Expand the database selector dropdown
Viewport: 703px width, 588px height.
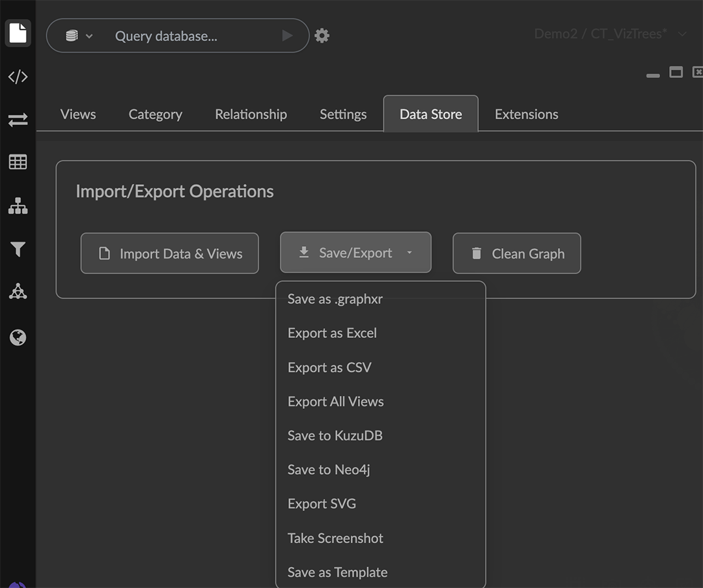pyautogui.click(x=79, y=36)
